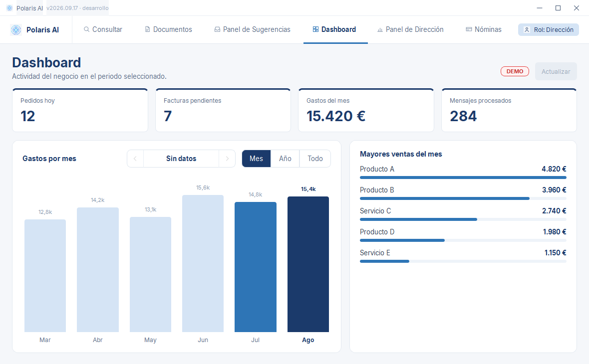
Task: Click the Servicio C progress bar
Action: (x=463, y=219)
